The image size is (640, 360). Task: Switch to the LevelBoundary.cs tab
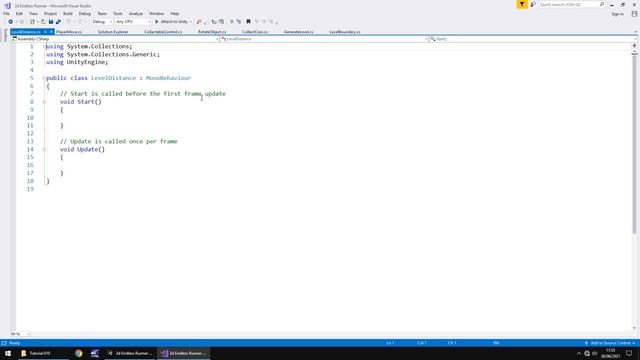[x=344, y=32]
